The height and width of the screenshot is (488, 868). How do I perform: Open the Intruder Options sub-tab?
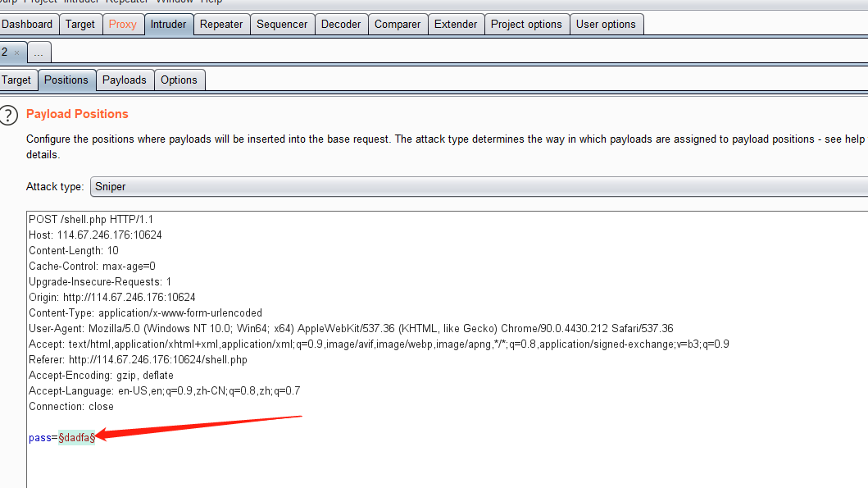pos(179,80)
